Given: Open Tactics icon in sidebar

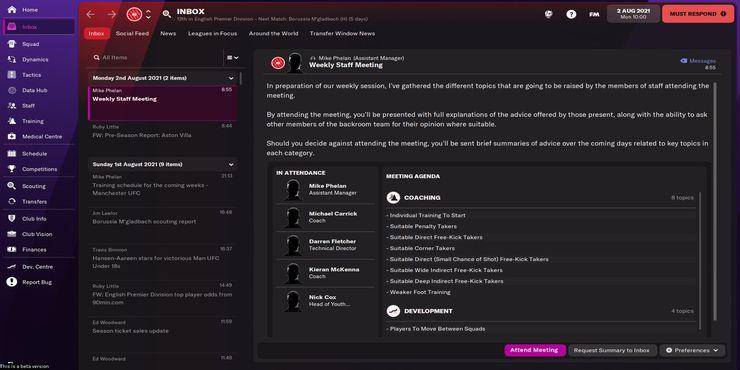Looking at the screenshot, I should [12, 75].
